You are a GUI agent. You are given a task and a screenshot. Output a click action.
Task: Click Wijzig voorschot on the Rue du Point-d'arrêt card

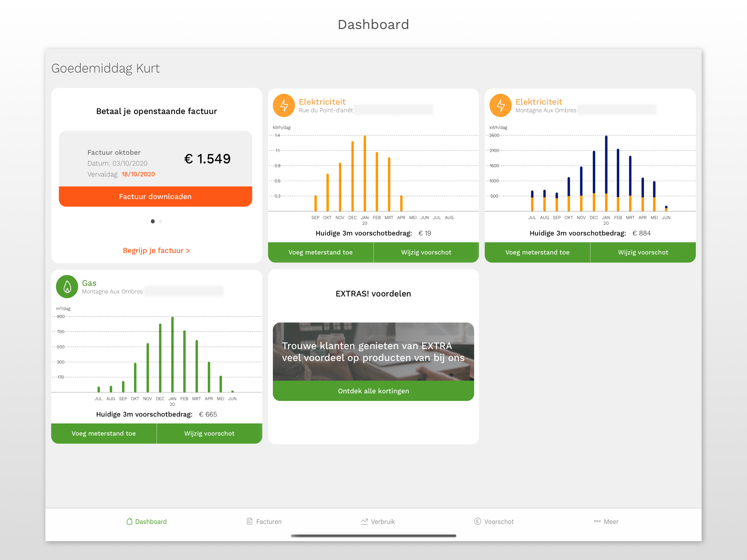pos(426,252)
